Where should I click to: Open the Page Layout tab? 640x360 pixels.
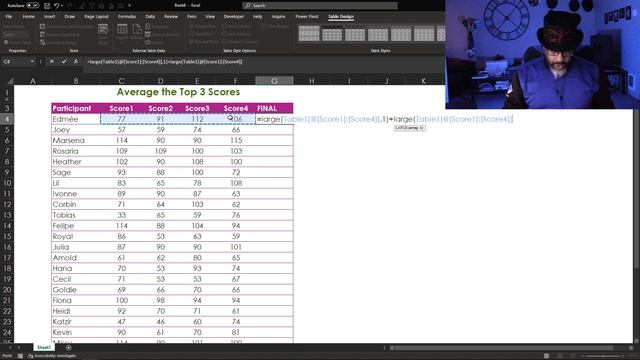click(x=96, y=17)
